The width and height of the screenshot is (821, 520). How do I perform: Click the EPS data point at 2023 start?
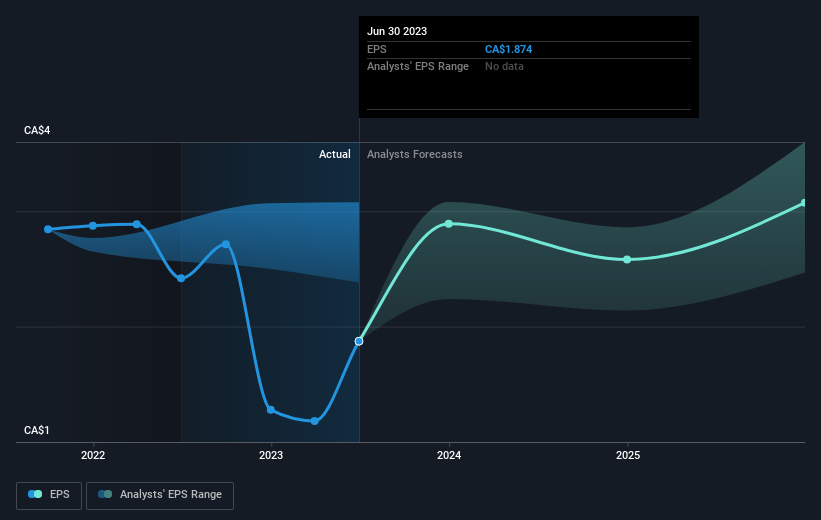pos(271,410)
